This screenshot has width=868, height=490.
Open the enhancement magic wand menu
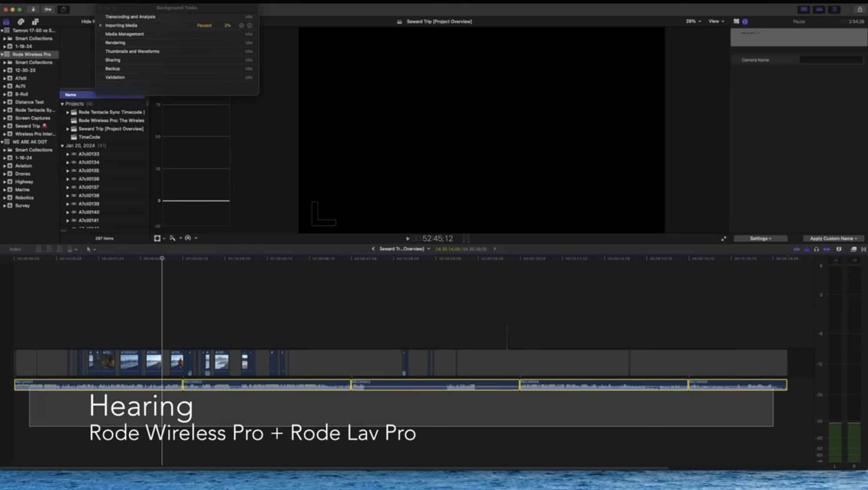pyautogui.click(x=174, y=238)
